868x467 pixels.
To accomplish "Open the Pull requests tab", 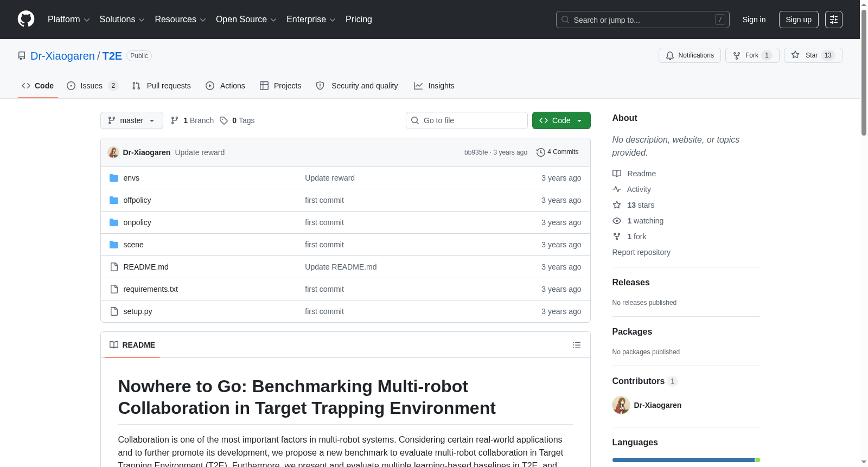I will [x=162, y=86].
